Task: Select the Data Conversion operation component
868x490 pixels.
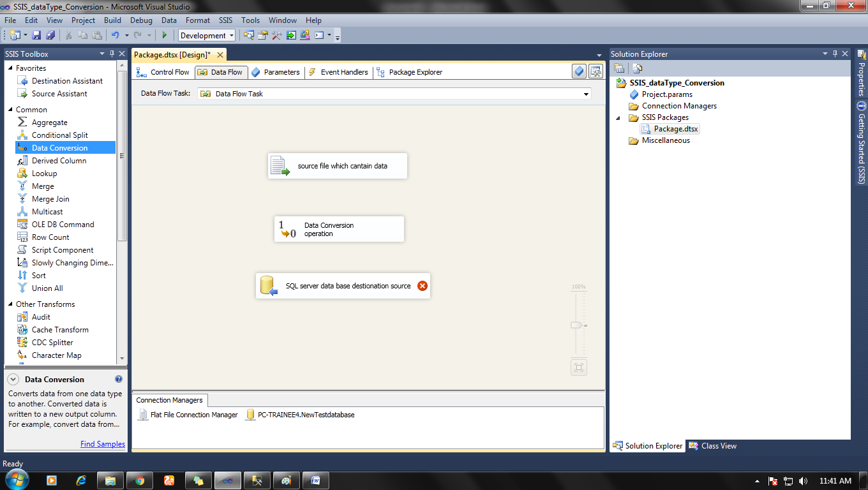Action: point(339,229)
